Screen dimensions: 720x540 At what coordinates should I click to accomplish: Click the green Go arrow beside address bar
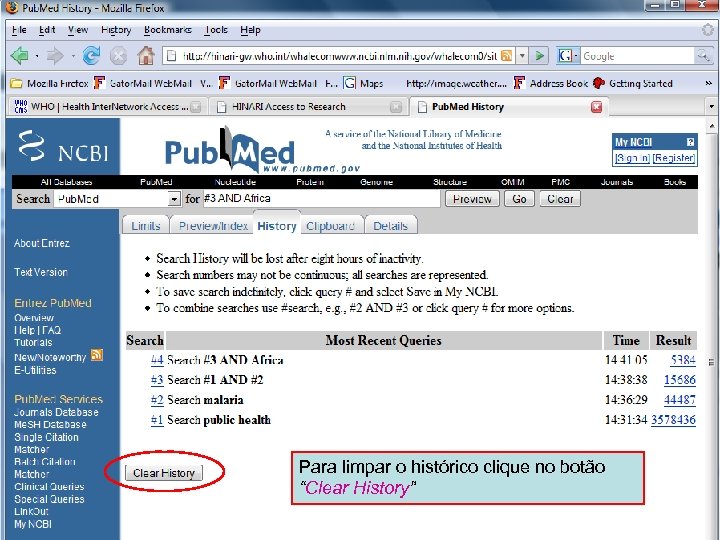(539, 56)
